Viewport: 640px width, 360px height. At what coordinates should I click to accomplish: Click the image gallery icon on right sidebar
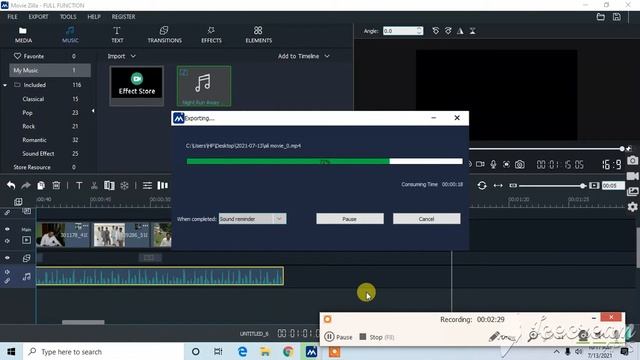coord(633,191)
